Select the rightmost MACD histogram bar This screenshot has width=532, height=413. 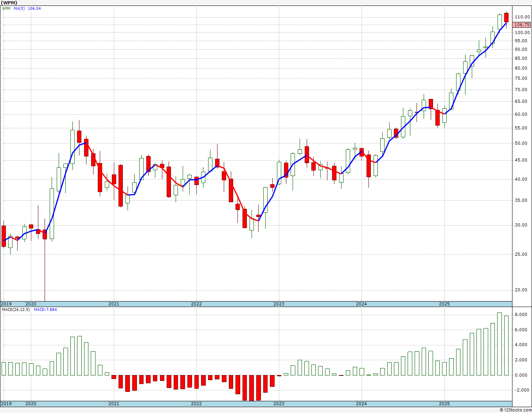[506, 345]
